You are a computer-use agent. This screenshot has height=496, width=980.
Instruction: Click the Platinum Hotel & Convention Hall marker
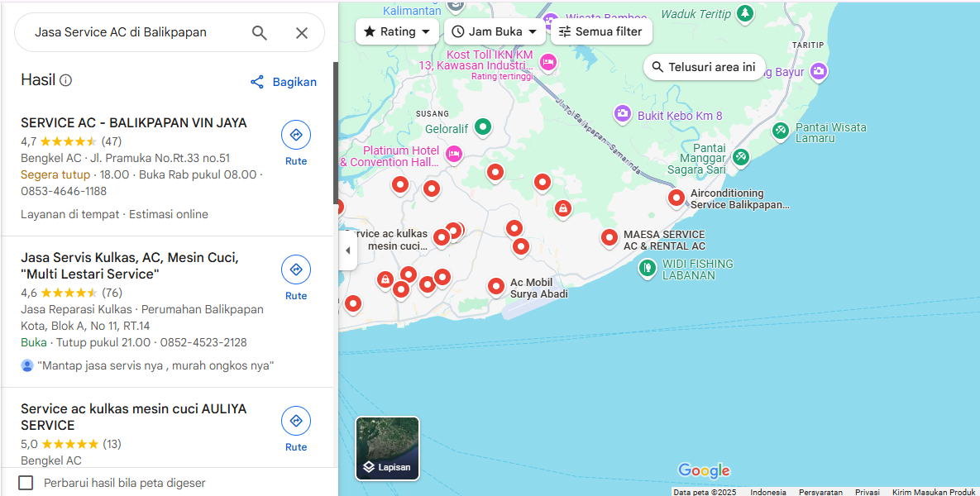pos(454,154)
